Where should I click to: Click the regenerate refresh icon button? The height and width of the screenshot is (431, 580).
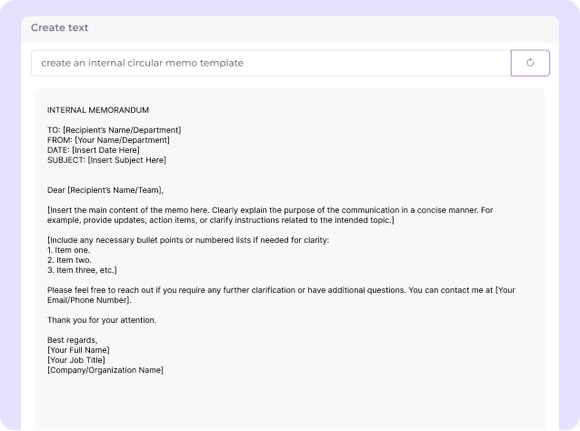[x=530, y=63]
